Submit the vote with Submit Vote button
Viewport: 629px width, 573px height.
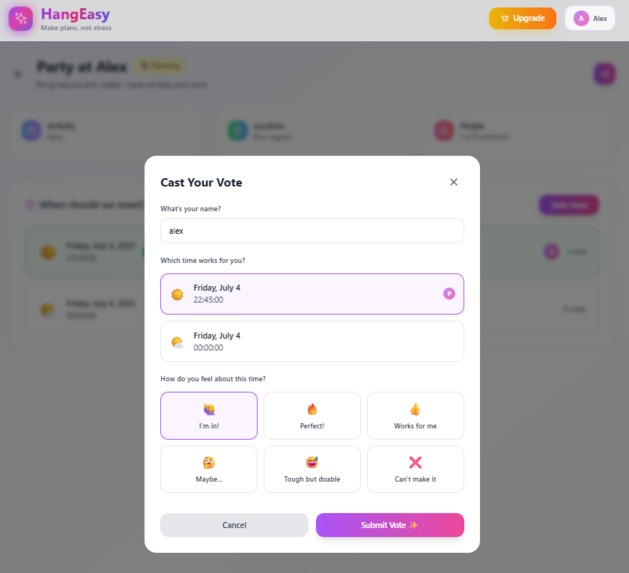click(x=390, y=525)
